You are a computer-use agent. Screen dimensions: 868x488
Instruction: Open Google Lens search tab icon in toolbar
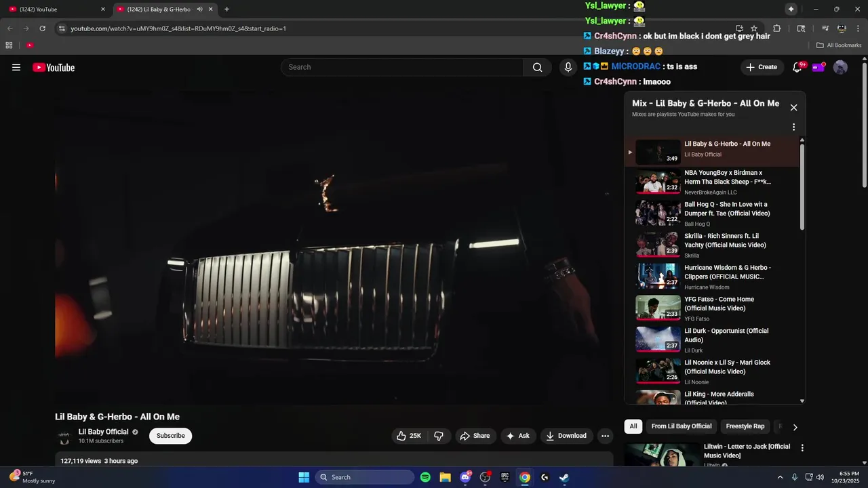(801, 28)
